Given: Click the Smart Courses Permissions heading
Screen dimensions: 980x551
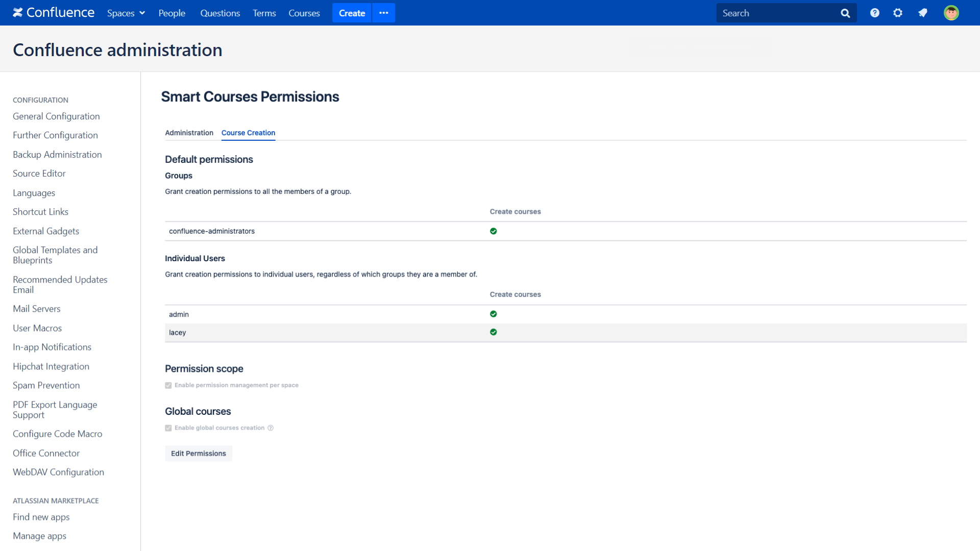Looking at the screenshot, I should point(250,96).
